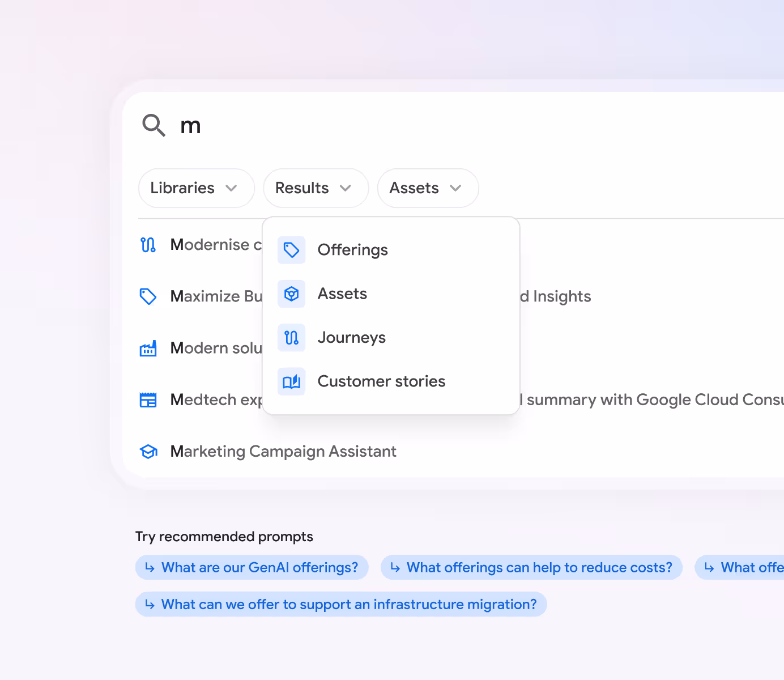Click the magnifying glass search icon
The image size is (784, 680).
(x=154, y=125)
